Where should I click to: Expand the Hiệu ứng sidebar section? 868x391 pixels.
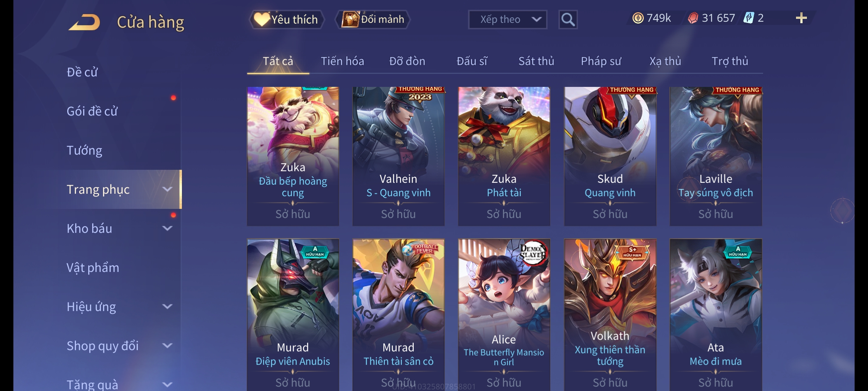click(x=167, y=307)
